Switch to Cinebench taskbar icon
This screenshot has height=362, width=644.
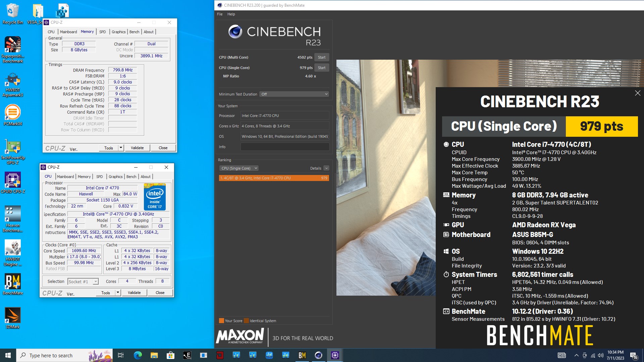coord(319,355)
